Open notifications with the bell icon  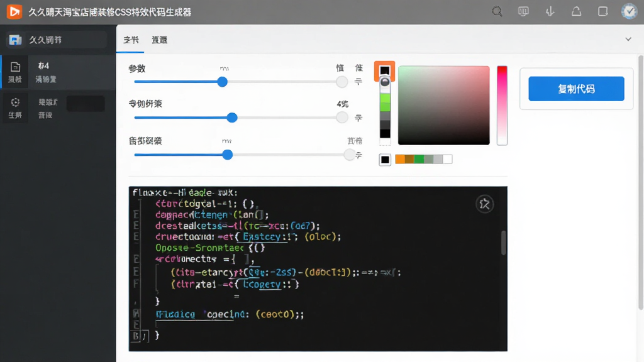click(576, 11)
